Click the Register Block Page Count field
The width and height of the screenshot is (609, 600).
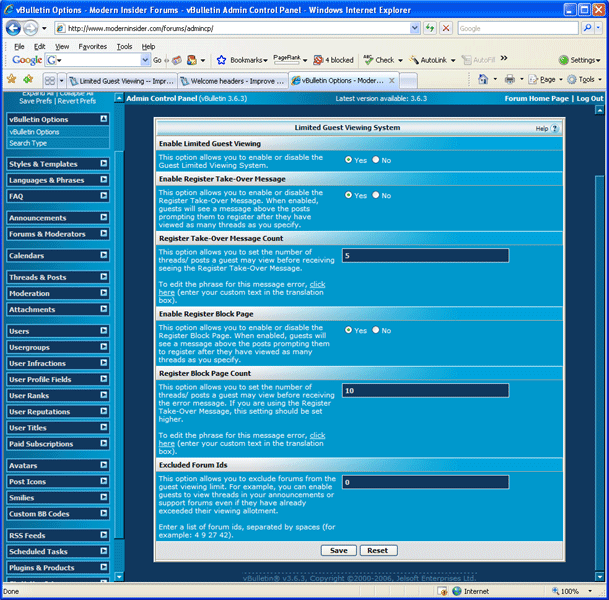425,391
